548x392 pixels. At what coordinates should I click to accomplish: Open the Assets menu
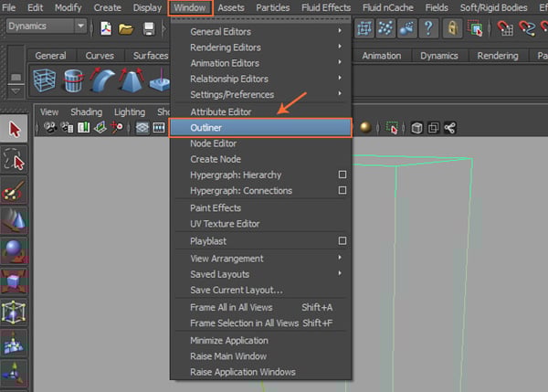tap(231, 7)
